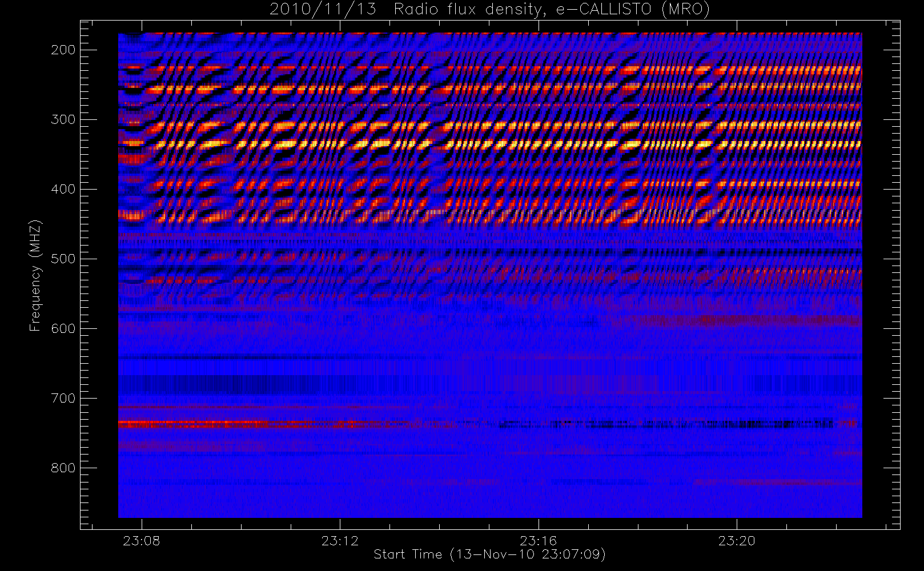
Task: Click the 23:08 time tick label
Action: point(142,541)
